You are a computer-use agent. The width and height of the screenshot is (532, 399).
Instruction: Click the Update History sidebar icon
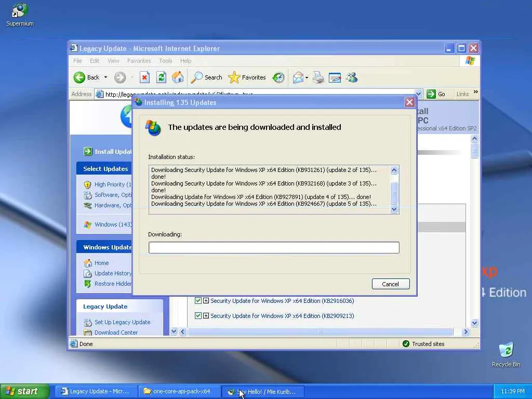[88, 273]
